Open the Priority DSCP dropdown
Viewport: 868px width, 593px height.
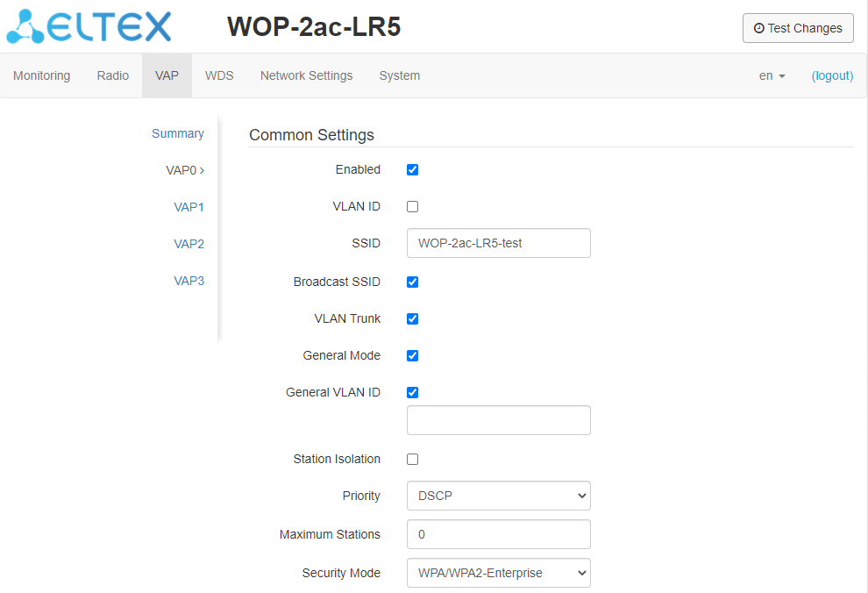pyautogui.click(x=499, y=496)
